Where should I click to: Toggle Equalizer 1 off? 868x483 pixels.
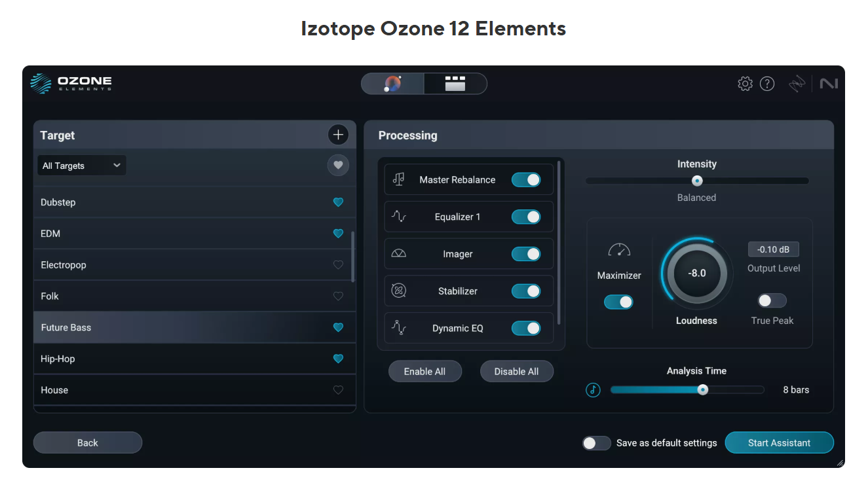point(526,217)
